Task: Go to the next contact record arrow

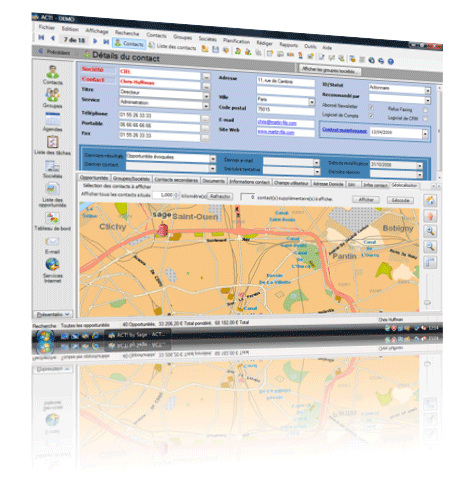Action: point(95,41)
